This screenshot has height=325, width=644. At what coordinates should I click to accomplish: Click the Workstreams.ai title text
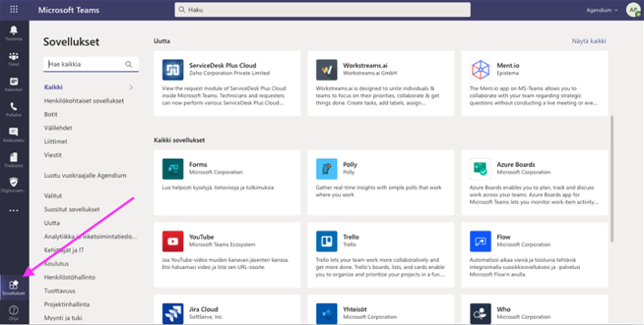[x=365, y=65]
